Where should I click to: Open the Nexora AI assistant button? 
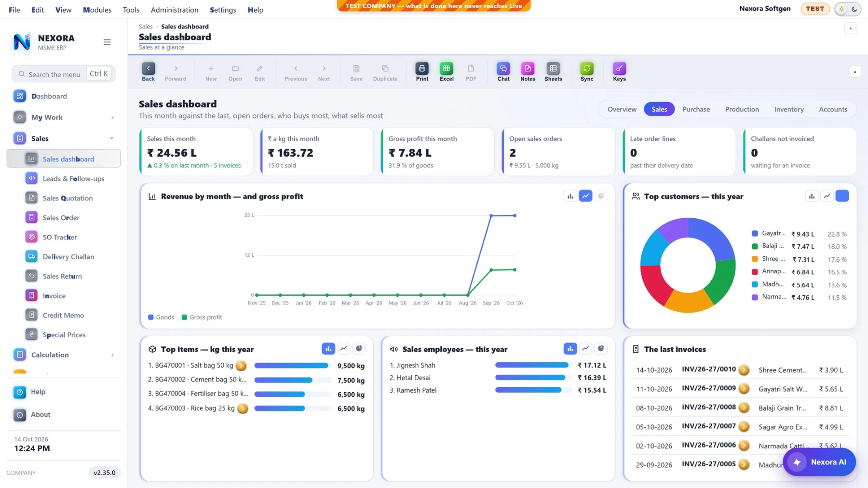819,462
